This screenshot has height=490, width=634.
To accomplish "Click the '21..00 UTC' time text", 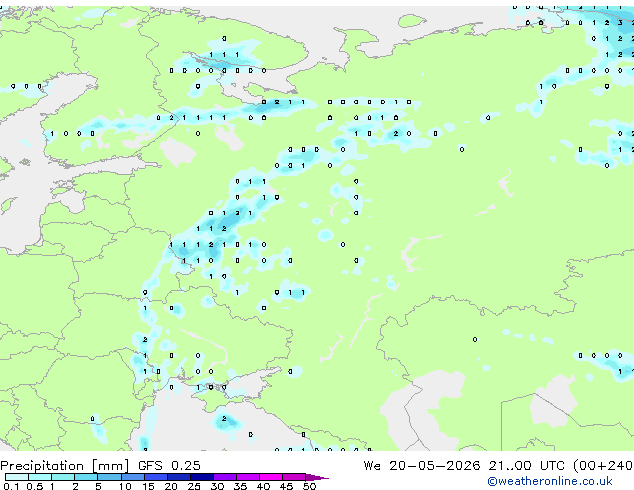I will click(x=526, y=465).
